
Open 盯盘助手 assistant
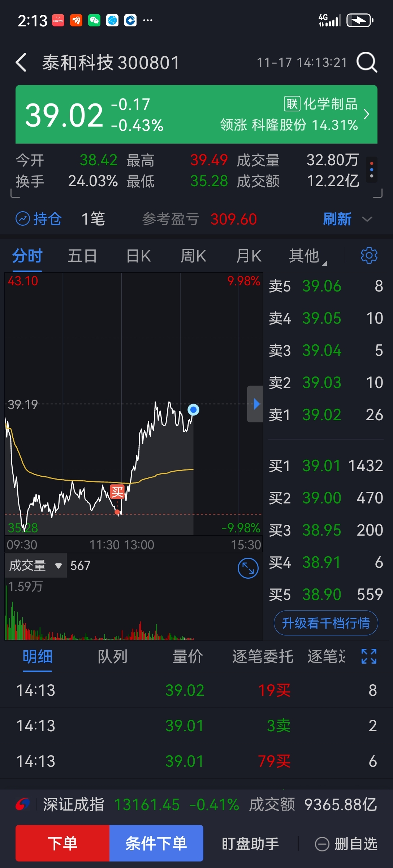coord(250,844)
